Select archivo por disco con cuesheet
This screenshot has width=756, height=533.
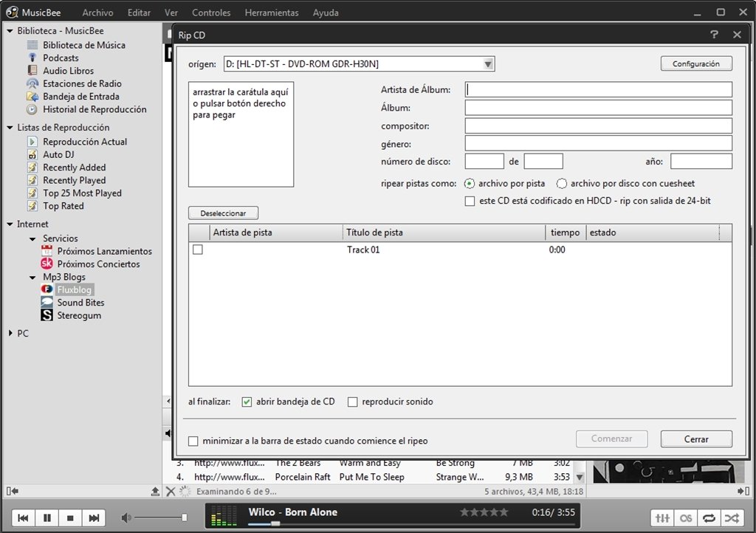(x=562, y=184)
